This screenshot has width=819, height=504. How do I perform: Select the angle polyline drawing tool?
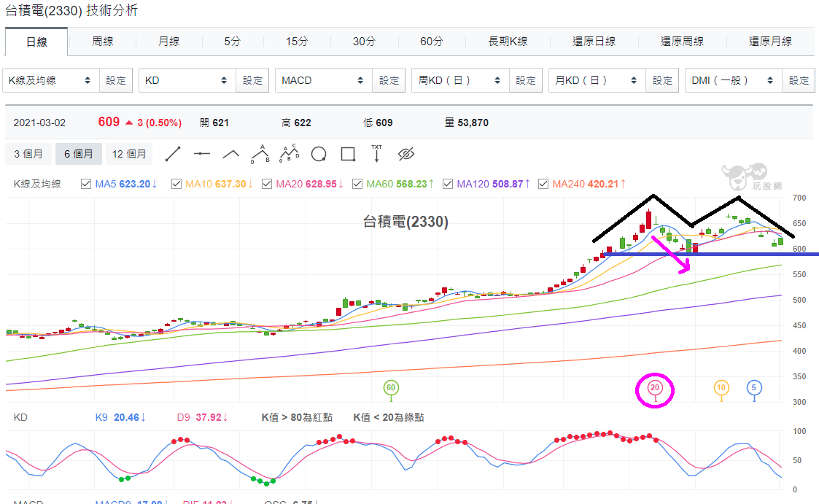tap(231, 154)
